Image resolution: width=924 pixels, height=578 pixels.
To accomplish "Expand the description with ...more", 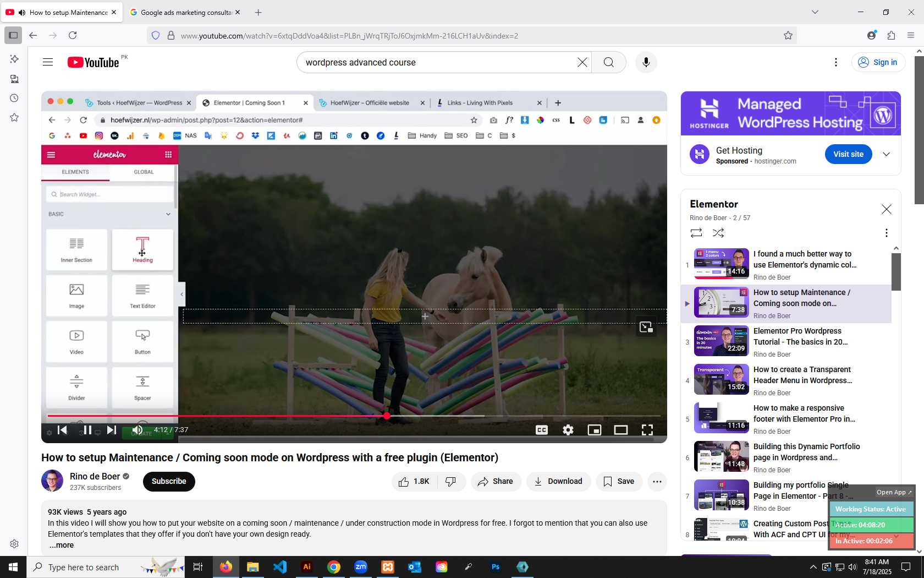I will (x=61, y=545).
